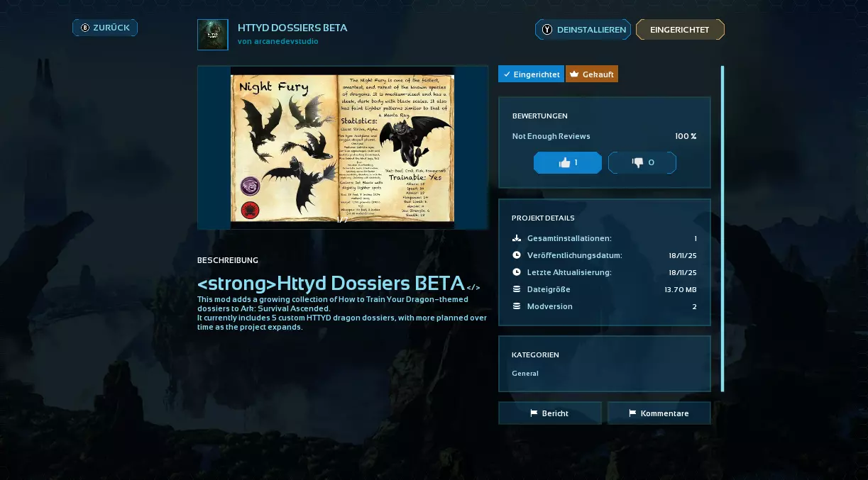Open the Kommentare button

(659, 413)
